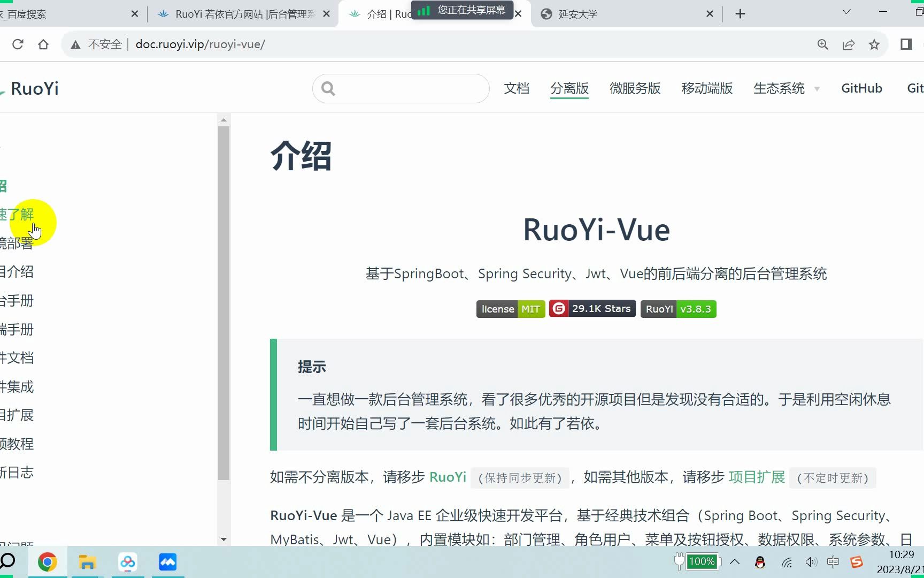The width and height of the screenshot is (924, 578).
Task: Open the Wi-Fi network tray icon
Action: point(786,562)
